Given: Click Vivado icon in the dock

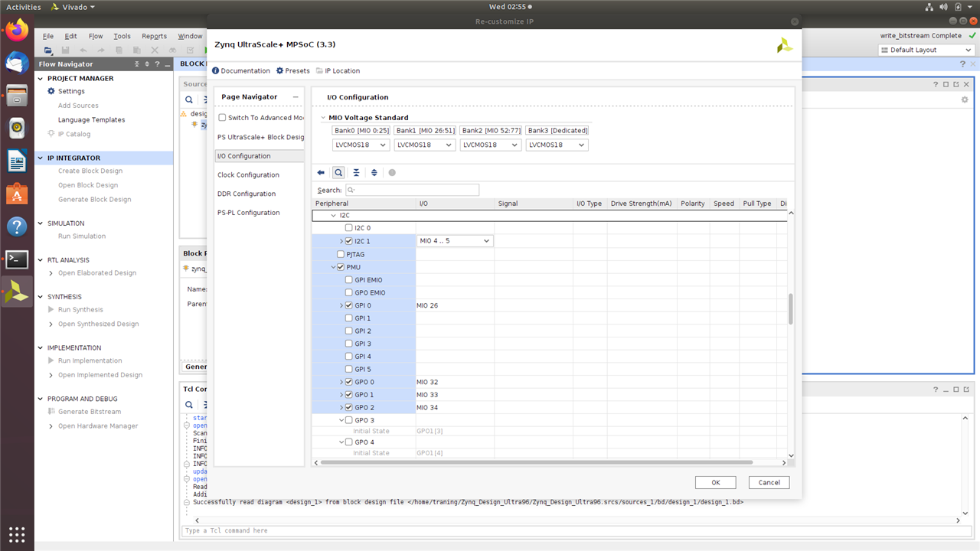Looking at the screenshot, I should (x=17, y=292).
